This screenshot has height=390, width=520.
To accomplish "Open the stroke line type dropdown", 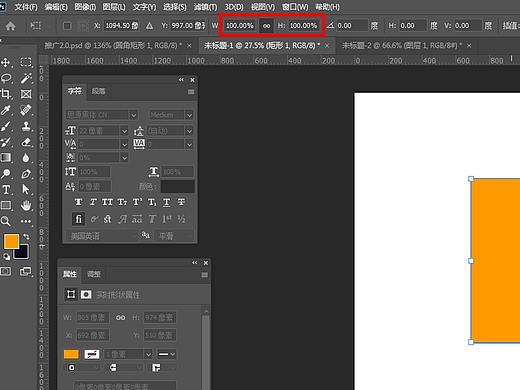I will (167, 354).
